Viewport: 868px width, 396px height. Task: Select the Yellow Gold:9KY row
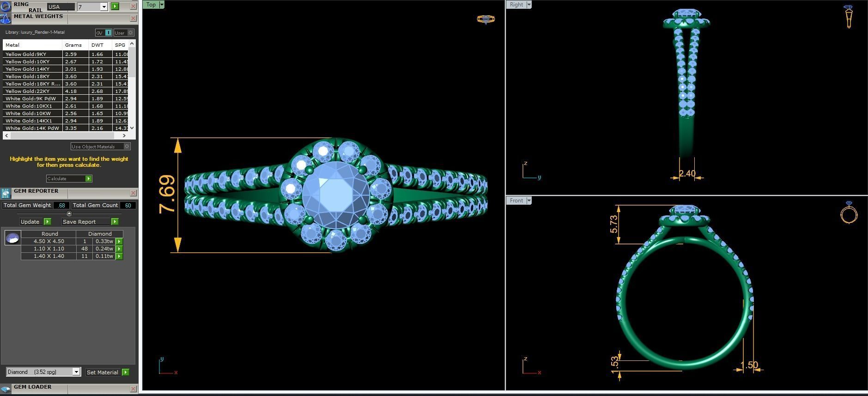tap(66, 54)
